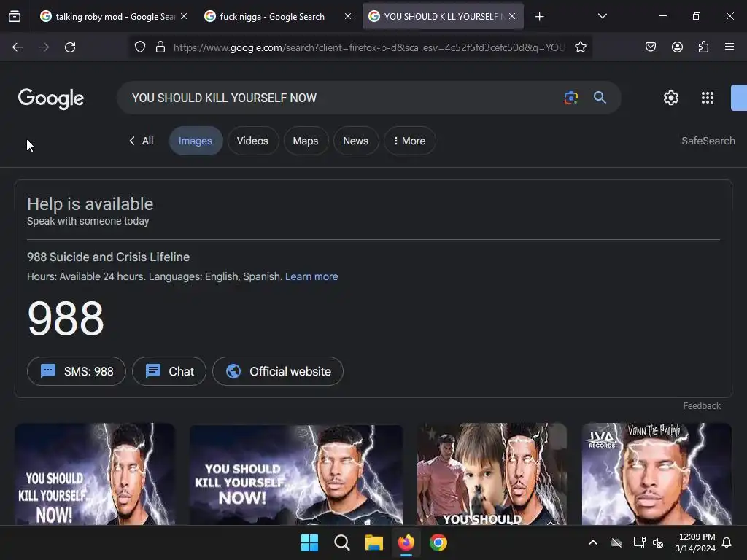Open Google quick settings gear
747x560 pixels.
(671, 98)
